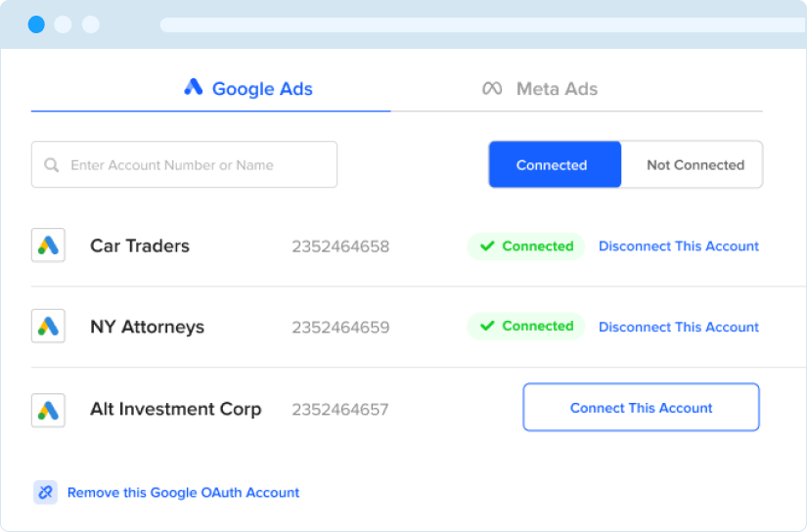Image resolution: width=807 pixels, height=532 pixels.
Task: Connect the Alt Investment Corp account
Action: (x=642, y=408)
